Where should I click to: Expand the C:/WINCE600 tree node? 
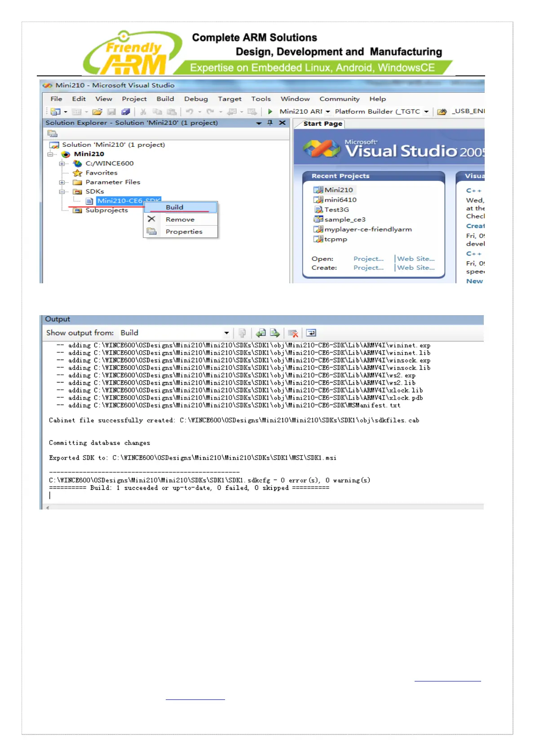(62, 163)
